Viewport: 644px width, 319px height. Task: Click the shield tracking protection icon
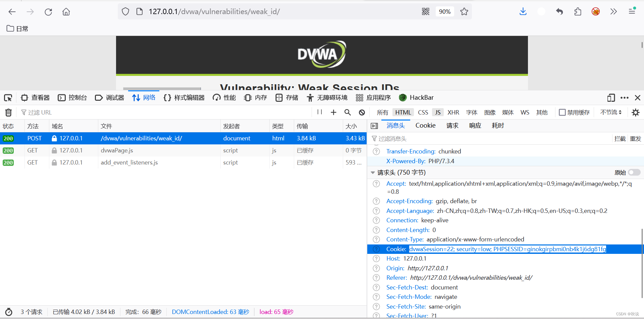click(x=125, y=12)
